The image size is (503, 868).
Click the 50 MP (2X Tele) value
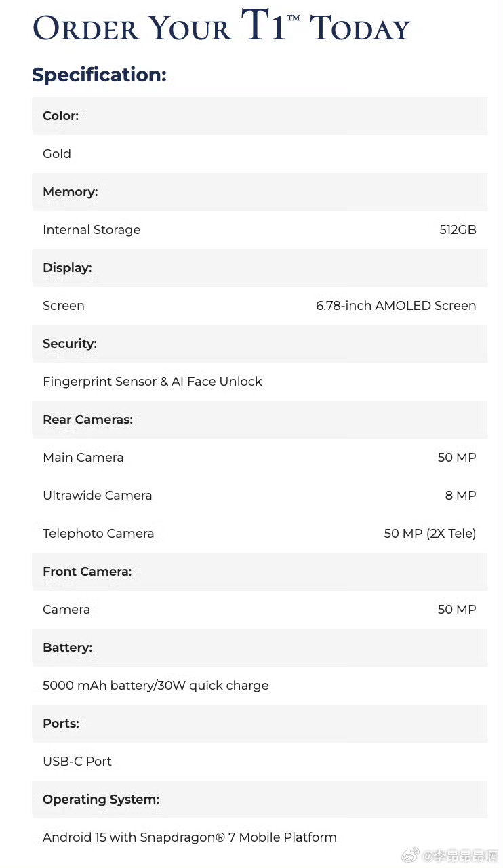pyautogui.click(x=430, y=534)
